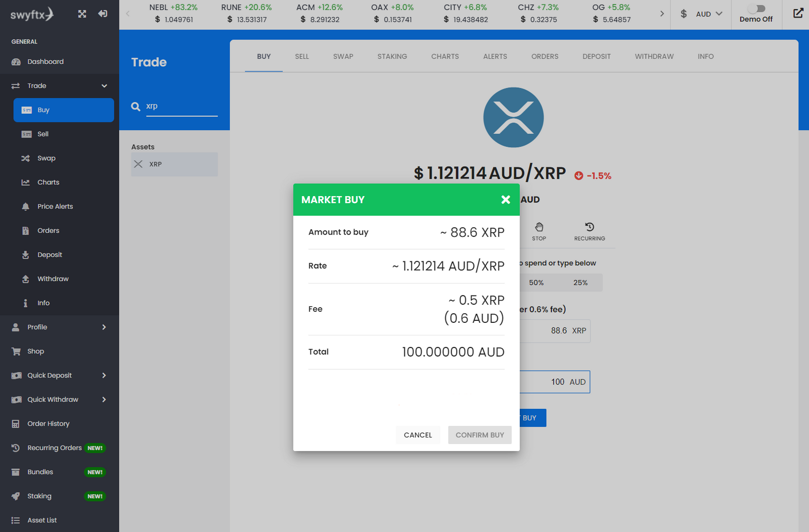
Task: Select Sell in the Trade submenu
Action: point(64,134)
